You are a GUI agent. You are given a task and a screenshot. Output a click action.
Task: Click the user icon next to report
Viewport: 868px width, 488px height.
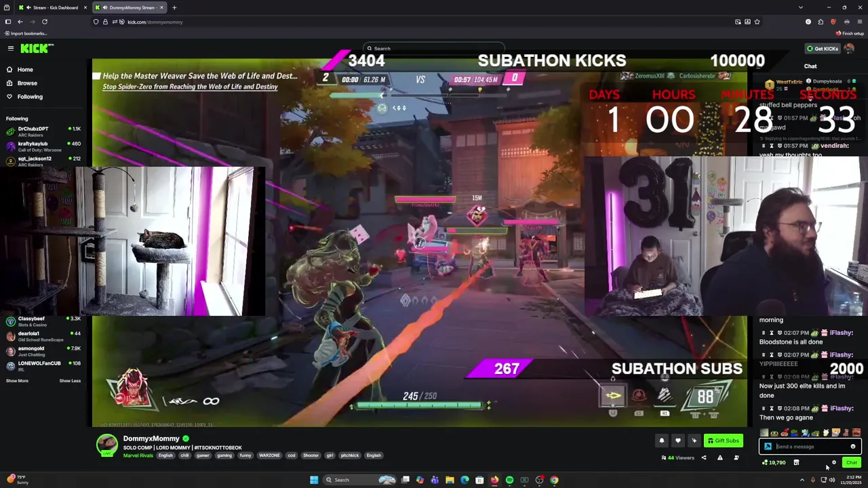tap(736, 458)
